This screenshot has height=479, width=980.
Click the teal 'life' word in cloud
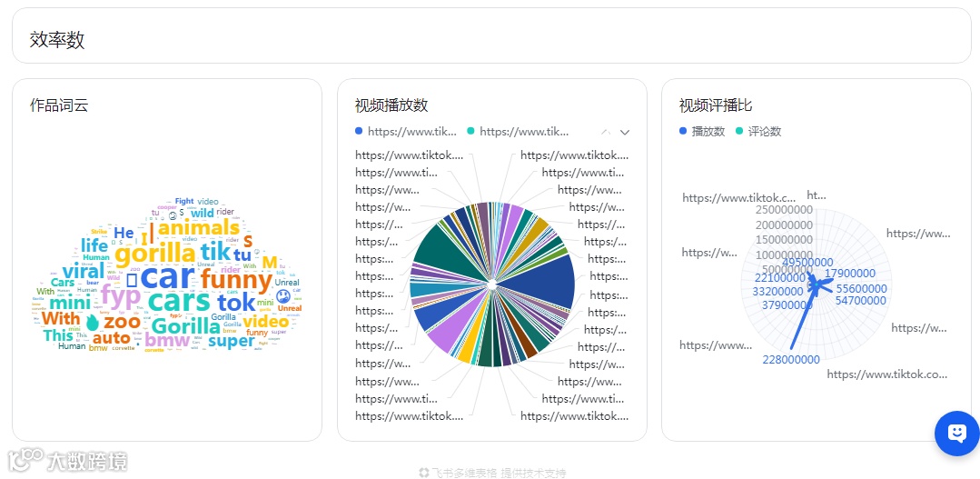[94, 245]
